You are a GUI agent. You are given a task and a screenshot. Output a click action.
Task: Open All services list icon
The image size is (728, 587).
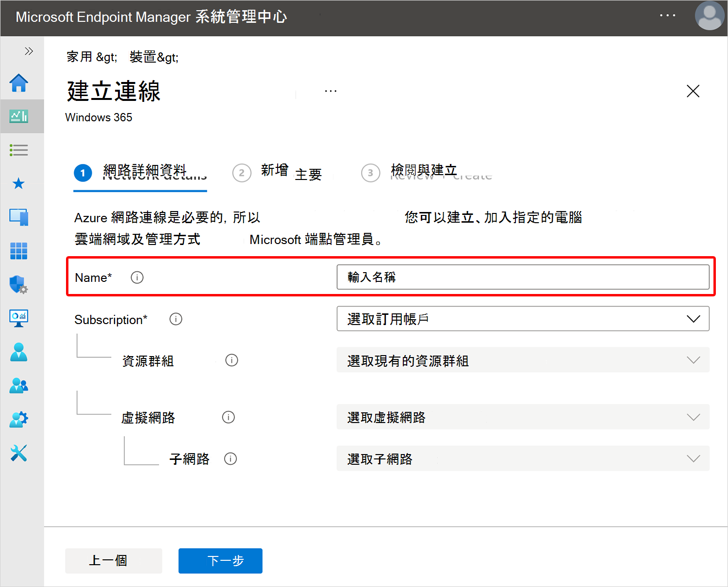(19, 150)
